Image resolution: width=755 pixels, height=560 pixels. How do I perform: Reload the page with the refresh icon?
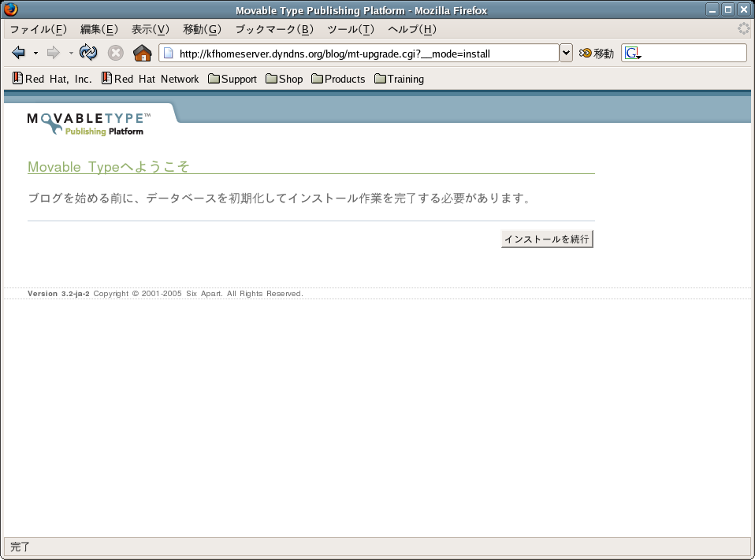tap(88, 53)
